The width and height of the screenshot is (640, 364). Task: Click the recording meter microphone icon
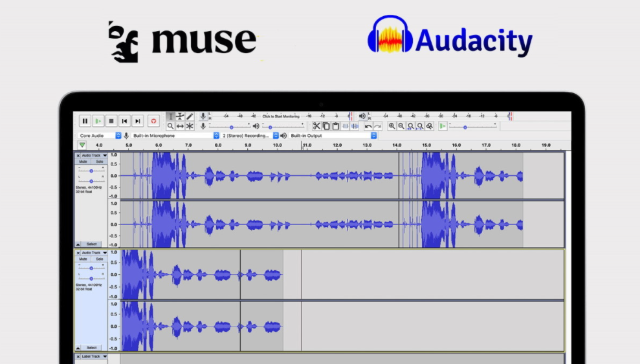click(x=203, y=116)
